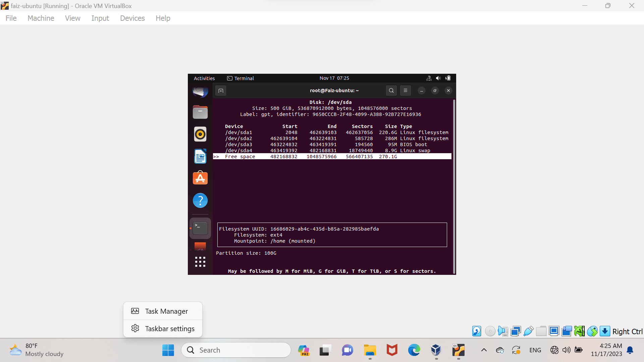
Task: Click VirtualBox recording status icon
Action: 567,331
